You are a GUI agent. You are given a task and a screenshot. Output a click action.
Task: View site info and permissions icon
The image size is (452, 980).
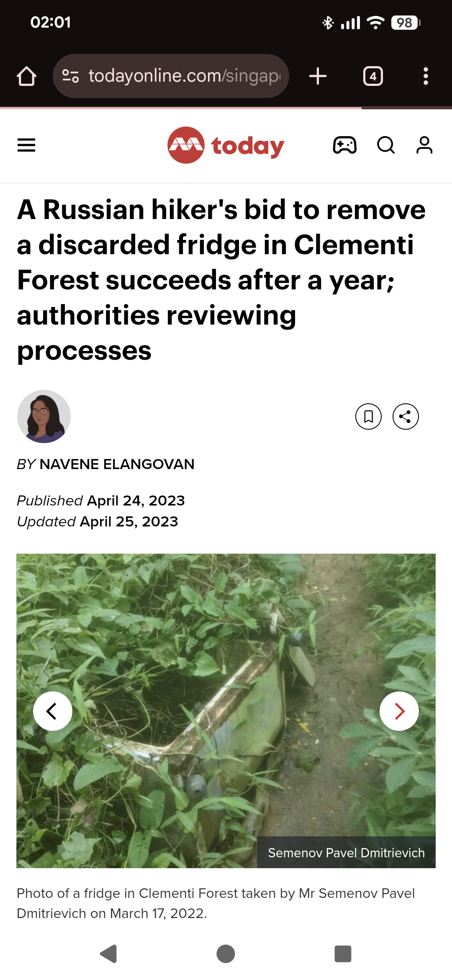[x=70, y=76]
